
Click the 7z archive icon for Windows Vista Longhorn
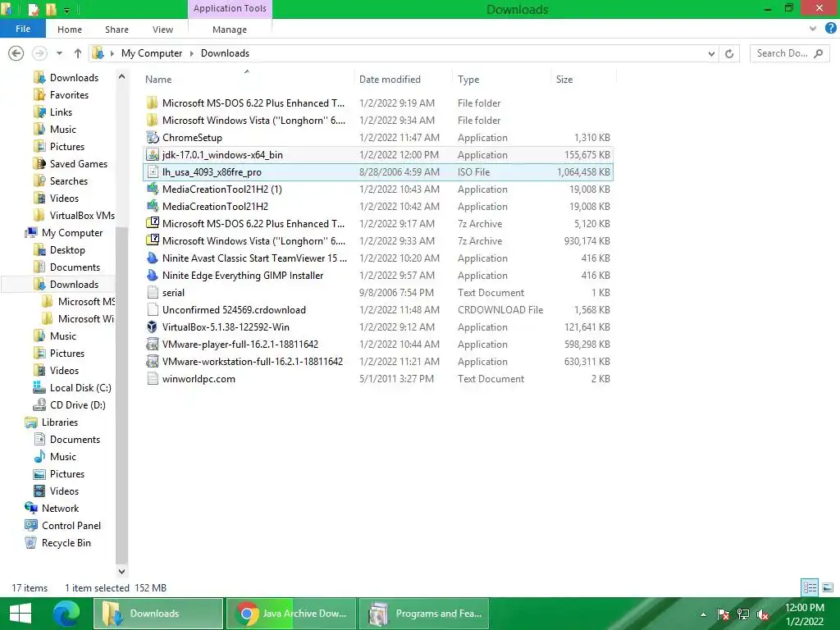coord(153,241)
